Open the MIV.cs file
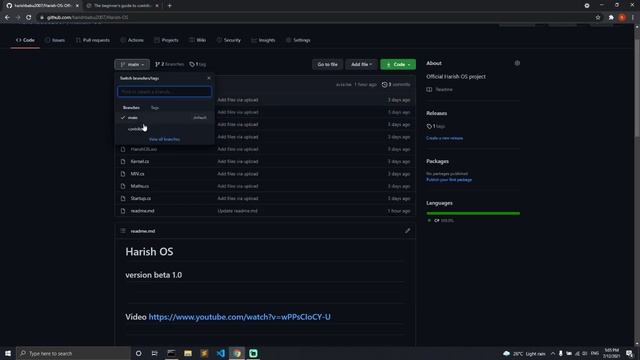 point(137,174)
